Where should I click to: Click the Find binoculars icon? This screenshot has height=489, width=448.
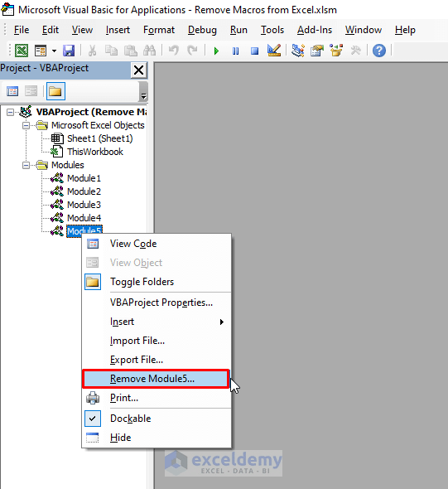[150, 51]
